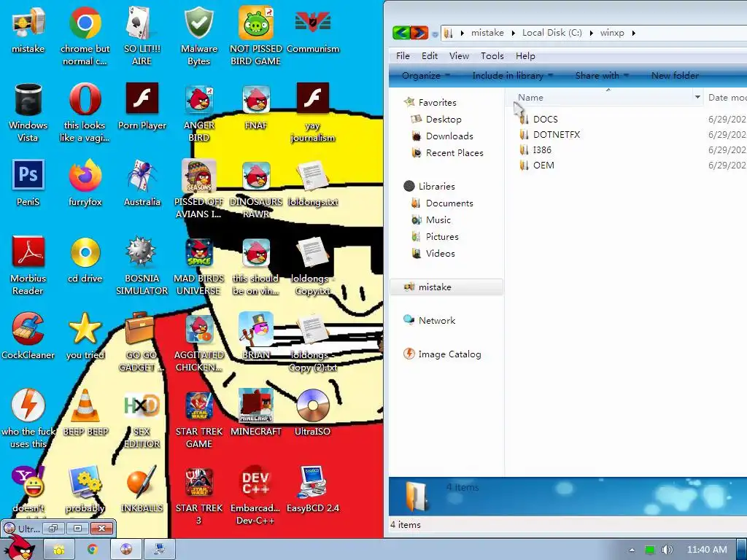Expand breadcrumb arrow after 'Local Disk (C:)'

[591, 33]
